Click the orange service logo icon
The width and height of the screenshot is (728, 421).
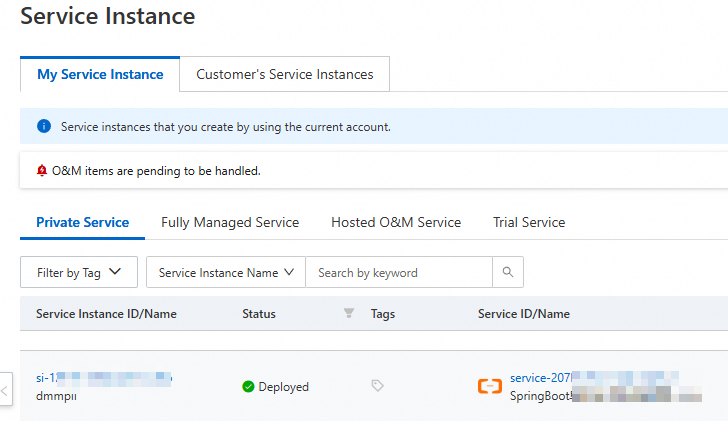click(489, 386)
